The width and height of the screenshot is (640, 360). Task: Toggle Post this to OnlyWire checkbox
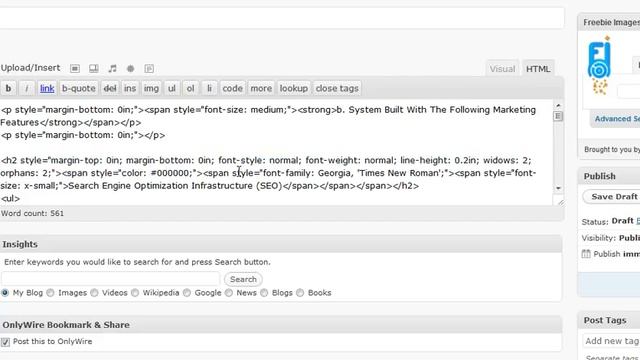pos(5,342)
